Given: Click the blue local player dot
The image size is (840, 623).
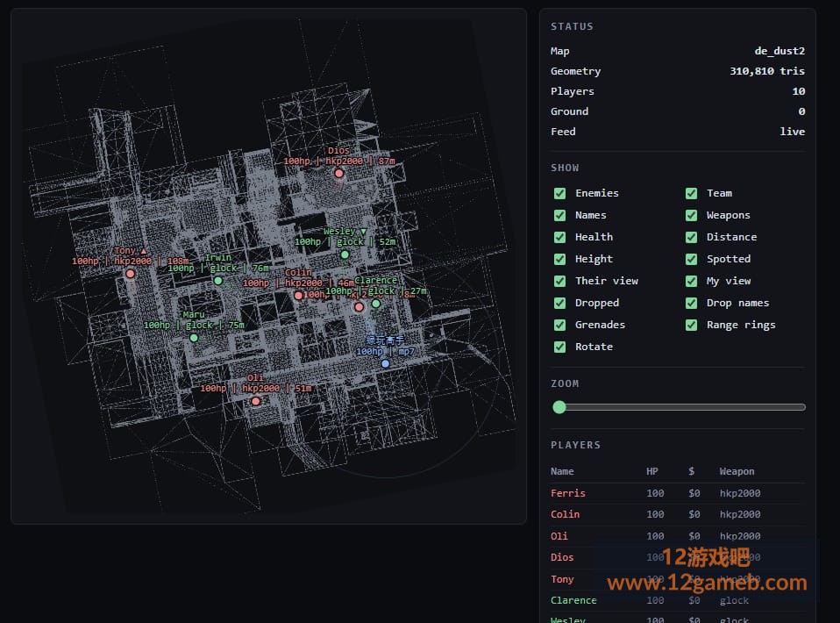Looking at the screenshot, I should [x=385, y=363].
